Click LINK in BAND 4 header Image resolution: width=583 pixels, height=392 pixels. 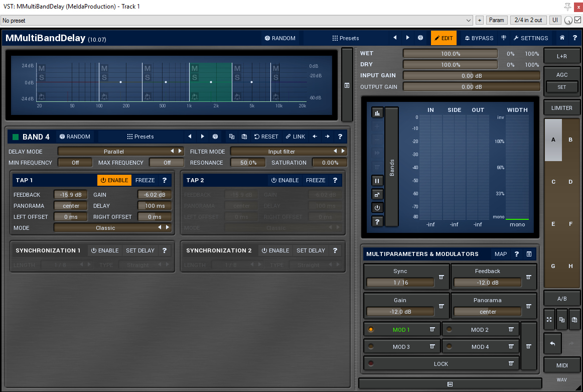click(296, 137)
